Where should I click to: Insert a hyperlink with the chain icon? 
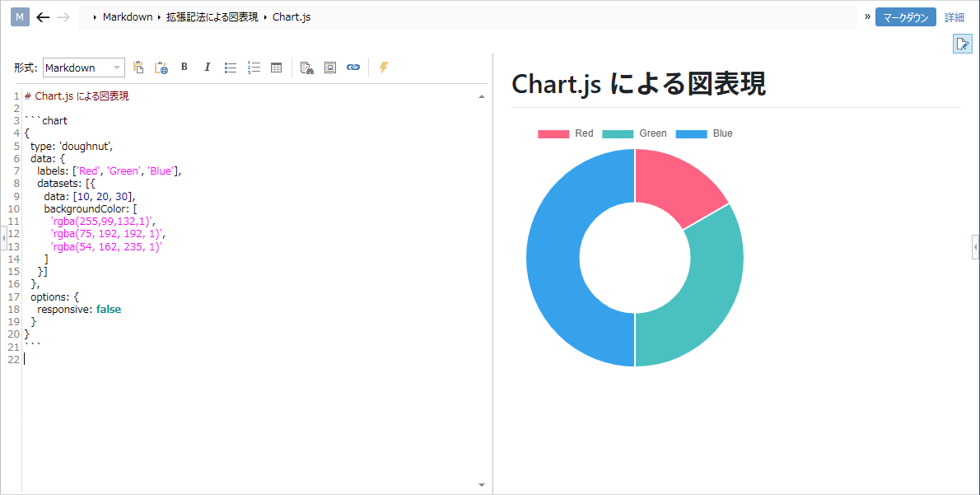point(353,68)
